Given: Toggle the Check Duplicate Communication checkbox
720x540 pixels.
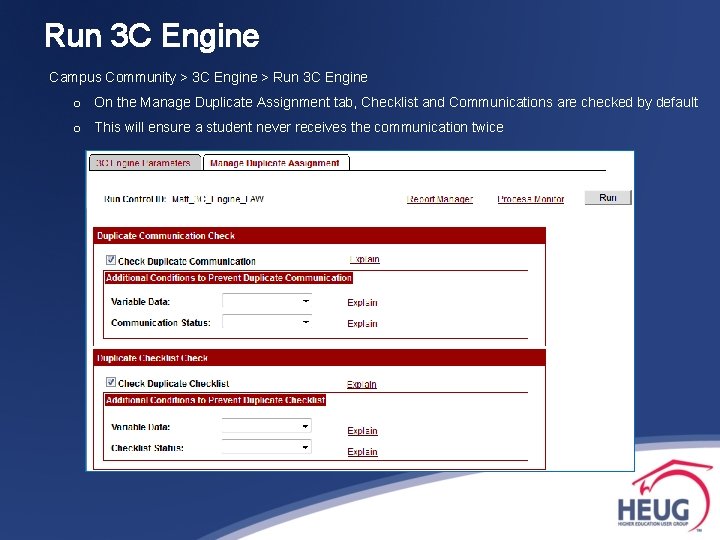Looking at the screenshot, I should (111, 260).
